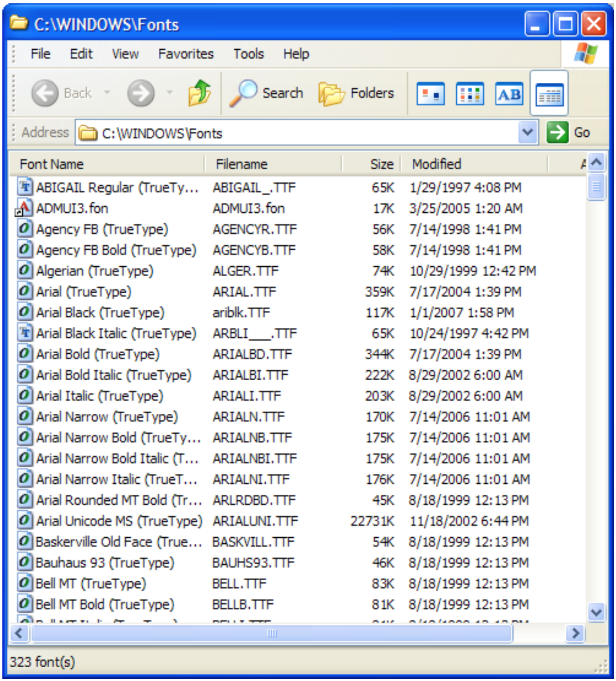This screenshot has height=681, width=616.
Task: Open the Tools menu
Action: [x=248, y=54]
